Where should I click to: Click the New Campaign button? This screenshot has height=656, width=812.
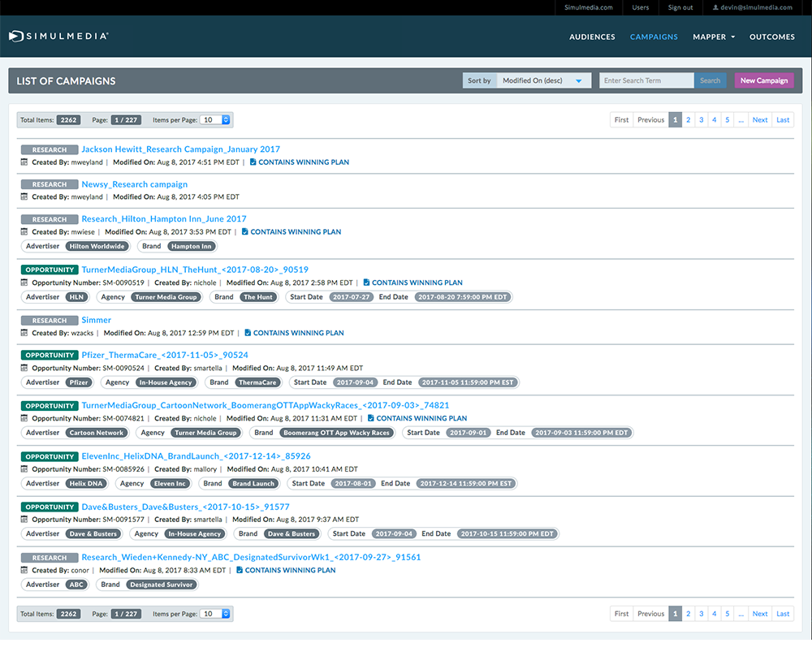(764, 80)
